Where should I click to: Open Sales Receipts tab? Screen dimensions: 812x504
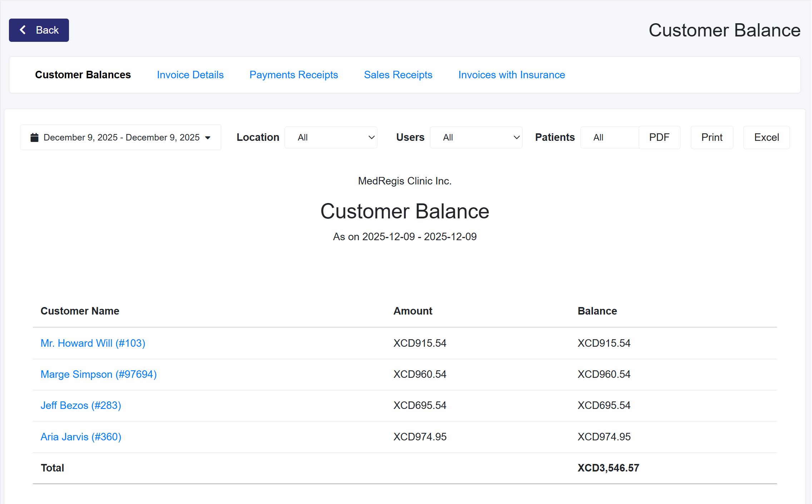pyautogui.click(x=398, y=75)
